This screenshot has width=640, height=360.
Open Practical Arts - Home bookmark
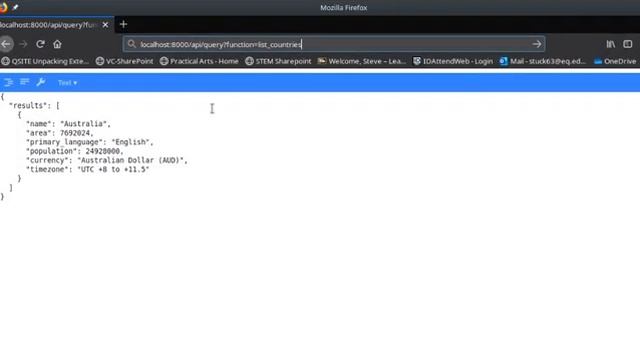199,61
